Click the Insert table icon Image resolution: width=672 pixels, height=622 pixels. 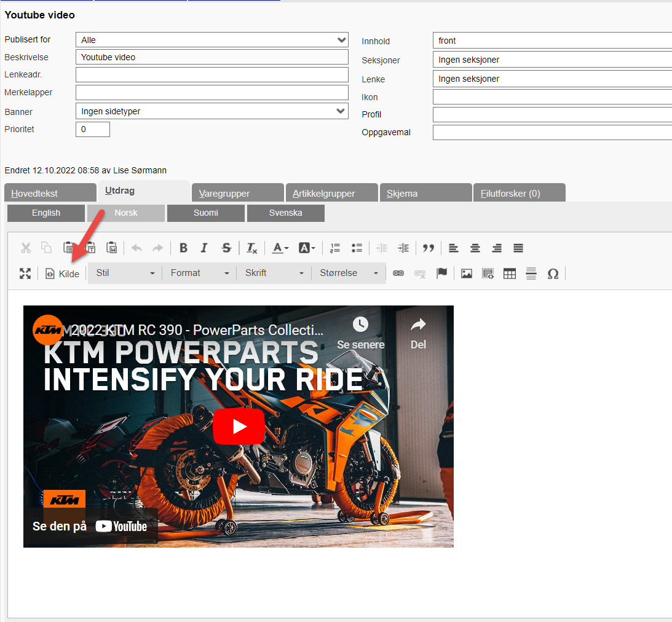(510, 274)
